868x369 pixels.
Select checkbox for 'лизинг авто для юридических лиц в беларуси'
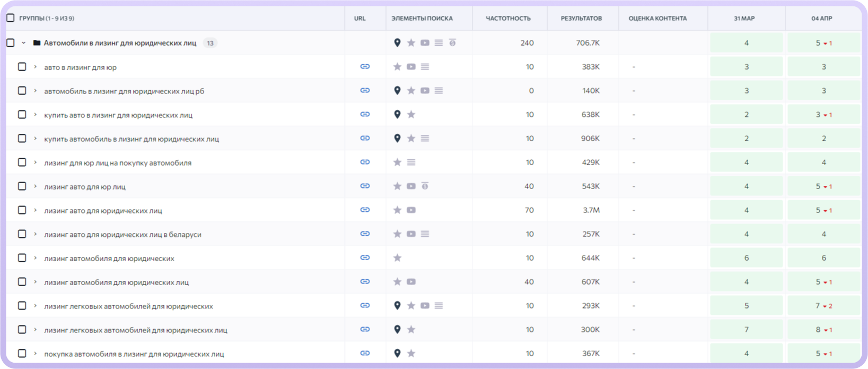[x=22, y=234]
